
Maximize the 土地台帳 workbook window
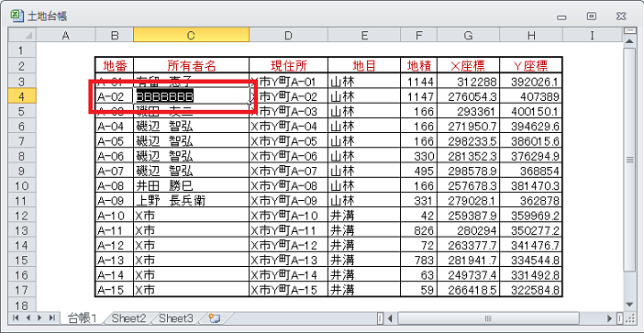tap(592, 17)
